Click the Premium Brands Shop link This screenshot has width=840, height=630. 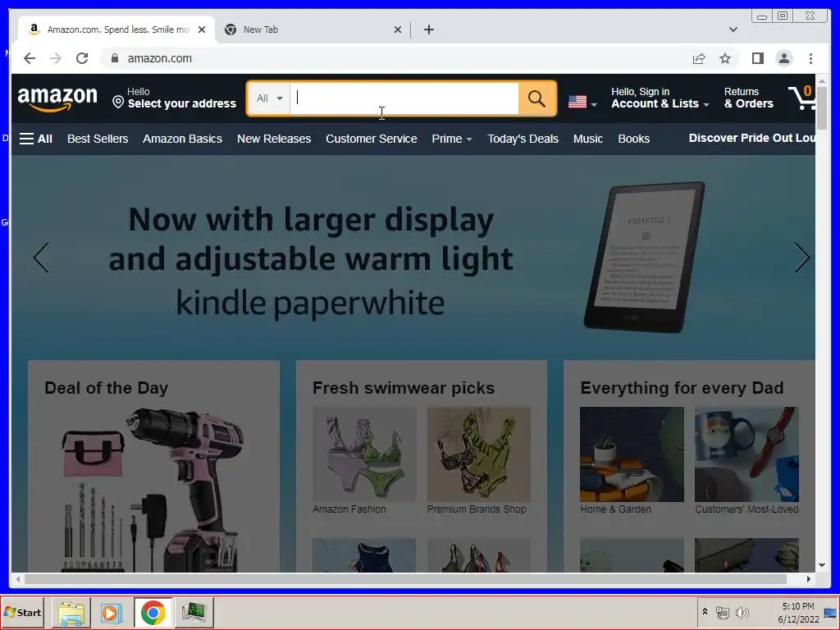pyautogui.click(x=477, y=509)
